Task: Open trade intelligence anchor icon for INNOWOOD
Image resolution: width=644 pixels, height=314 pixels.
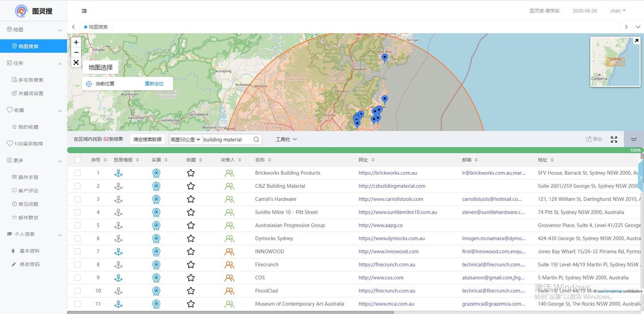Action: coord(118,252)
